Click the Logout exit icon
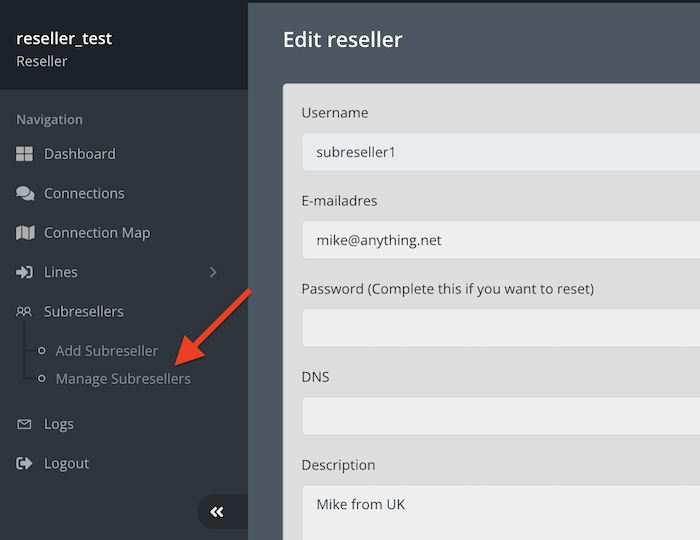700x540 pixels. (x=25, y=464)
